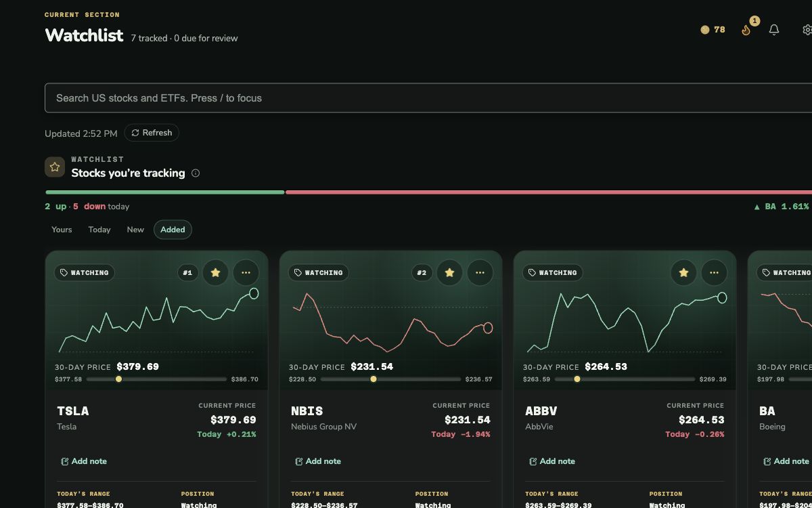This screenshot has height=508, width=812.
Task: Click the NBIS 30-day price chart
Action: point(391,322)
